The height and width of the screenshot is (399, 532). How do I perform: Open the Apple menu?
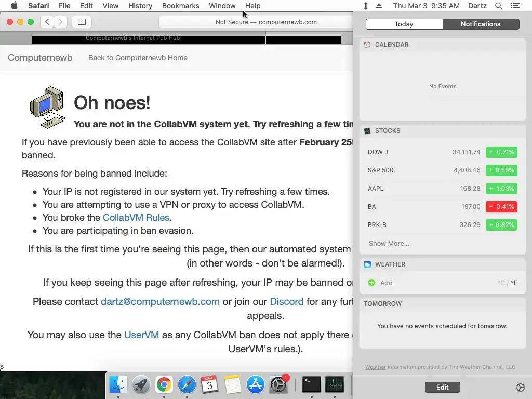coord(14,6)
